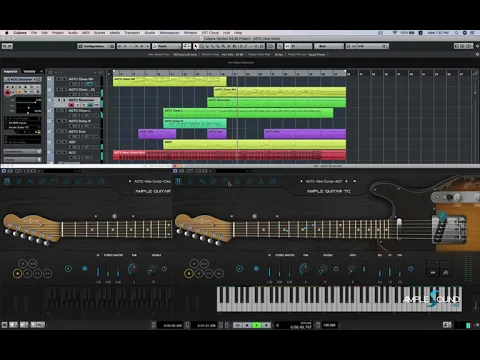Open the MIDI menu
Screen dimensions: 480x360
[x=86, y=33]
